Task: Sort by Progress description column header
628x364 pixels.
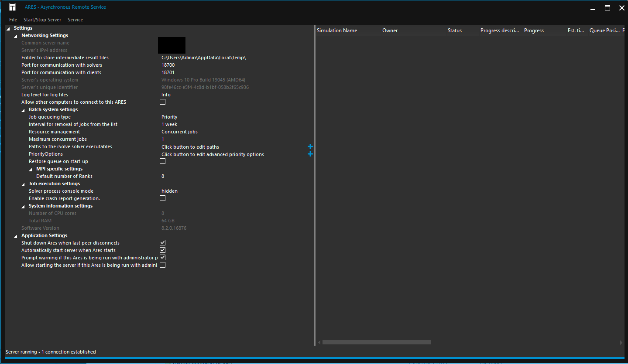Action: click(x=500, y=31)
